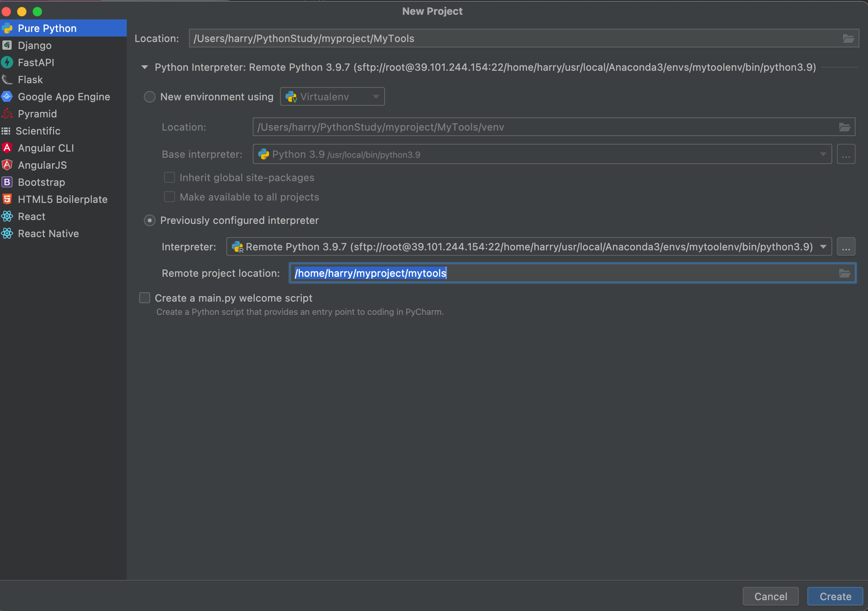Viewport: 868px width, 611px height.
Task: Select FastAPI project type
Action: 63,62
